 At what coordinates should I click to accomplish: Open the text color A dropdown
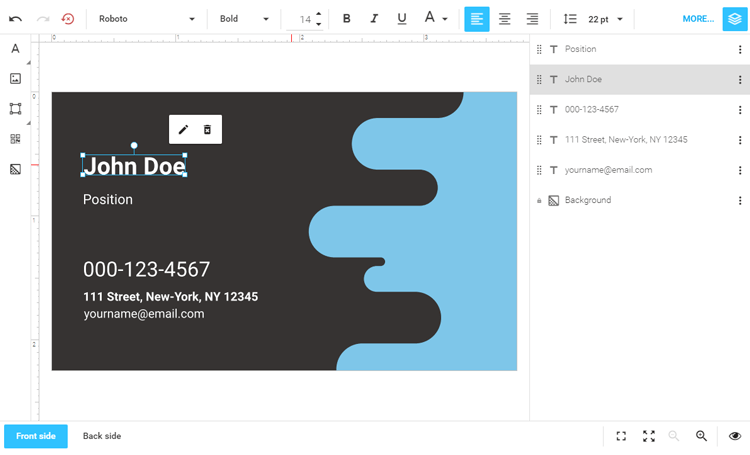pyautogui.click(x=436, y=19)
